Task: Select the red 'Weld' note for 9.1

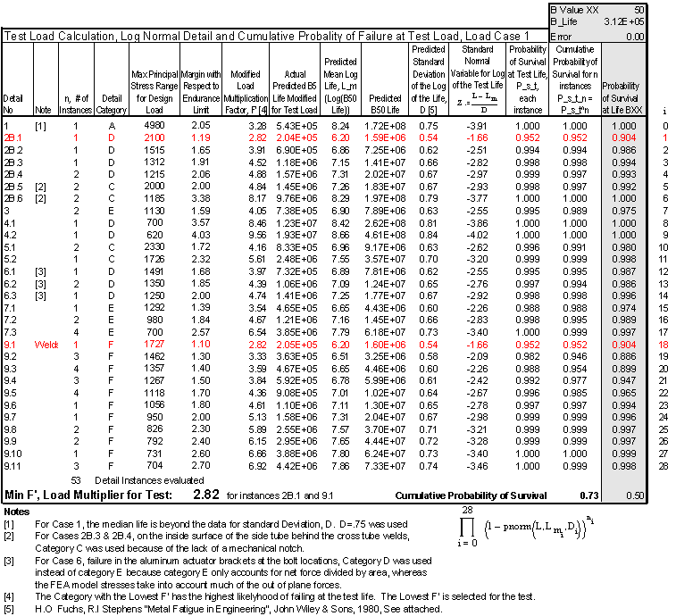Action: (46, 345)
